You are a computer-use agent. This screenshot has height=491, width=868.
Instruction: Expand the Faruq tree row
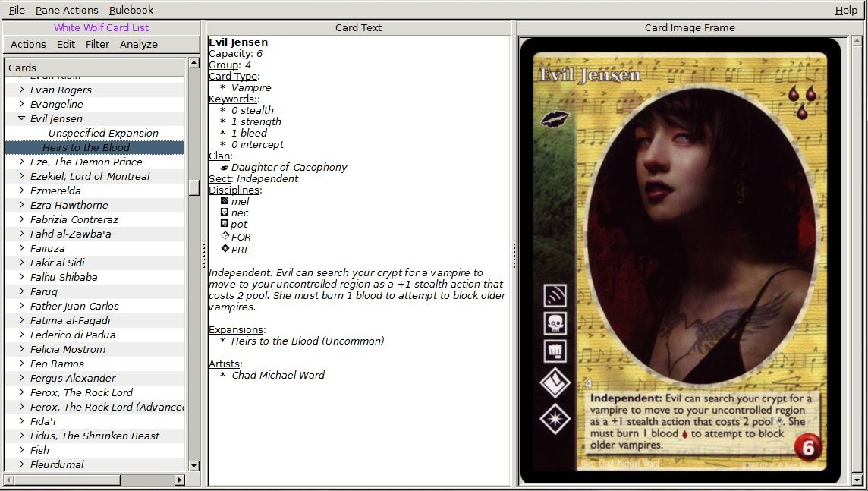21,291
